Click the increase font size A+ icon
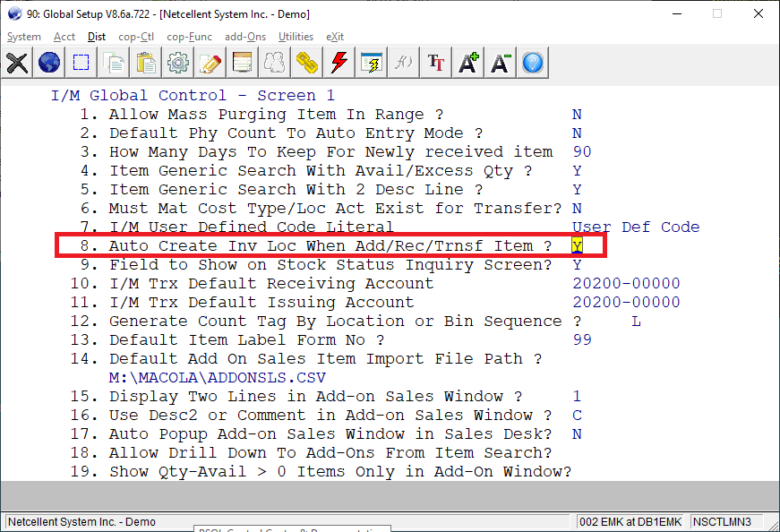 (468, 63)
